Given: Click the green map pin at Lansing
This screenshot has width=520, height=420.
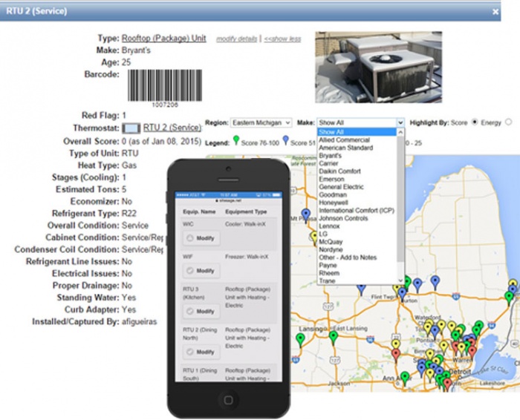Looking at the screenshot, I should [300, 340].
